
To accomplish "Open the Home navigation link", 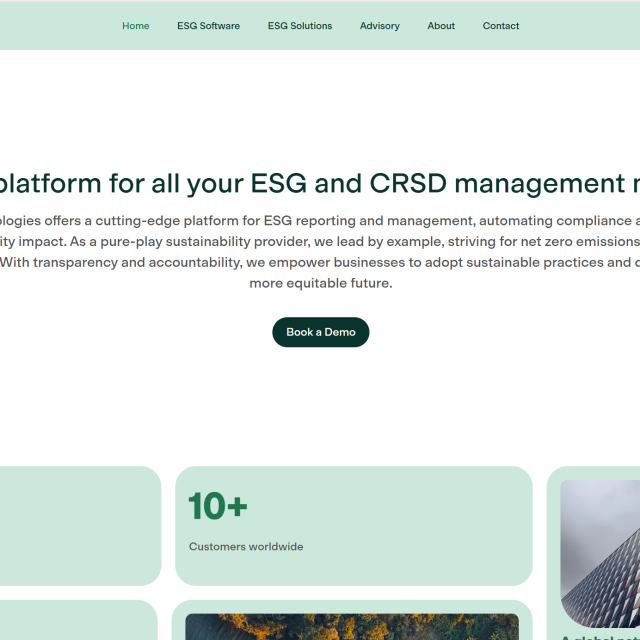I will (x=135, y=26).
